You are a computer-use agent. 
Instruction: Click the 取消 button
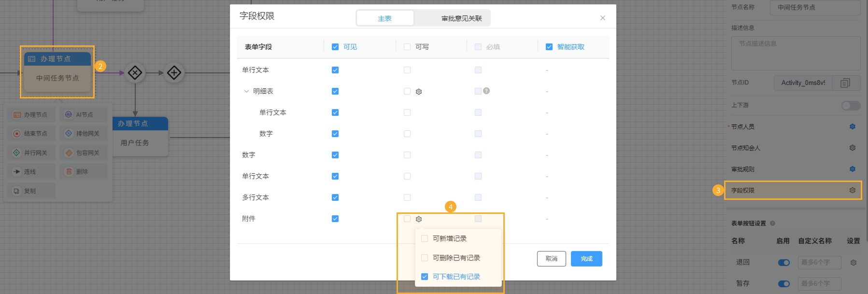point(552,259)
